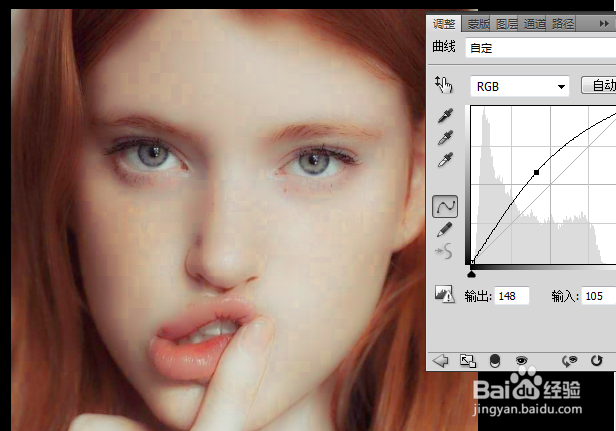Image resolution: width=616 pixels, height=431 pixels.
Task: Open the curves preset dropdown 自定
Action: coord(541,48)
